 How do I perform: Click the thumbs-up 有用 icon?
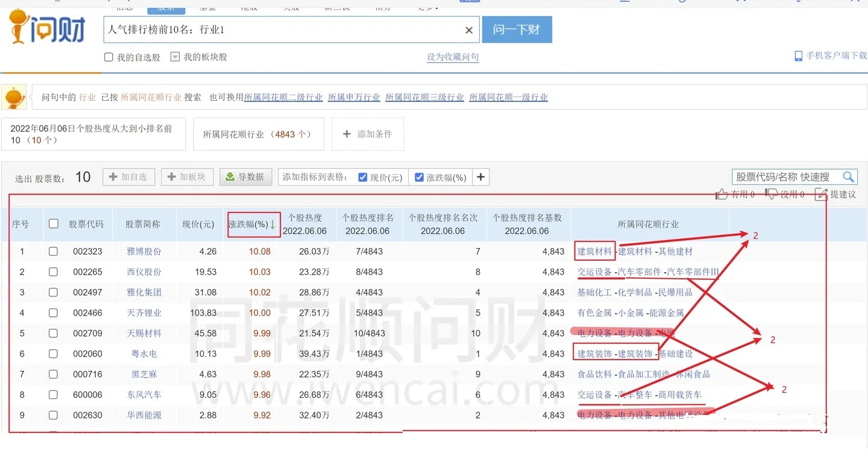point(722,194)
